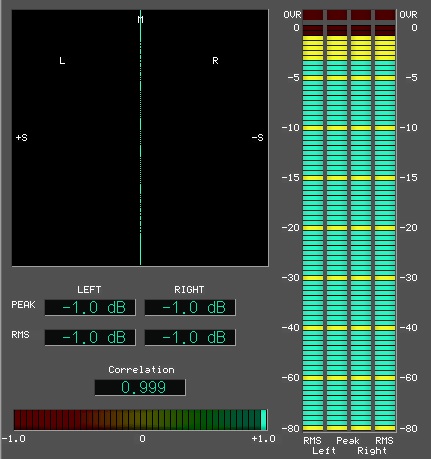The height and width of the screenshot is (459, 431).
Task: Click the 'Right' label under the level meters
Action: pos(372,451)
